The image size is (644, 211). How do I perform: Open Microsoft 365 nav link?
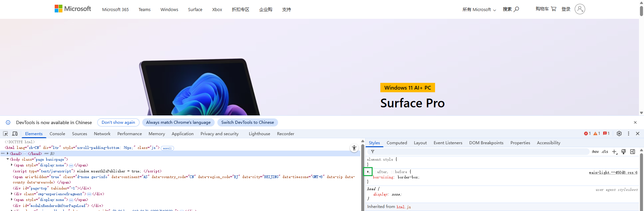coord(115,9)
